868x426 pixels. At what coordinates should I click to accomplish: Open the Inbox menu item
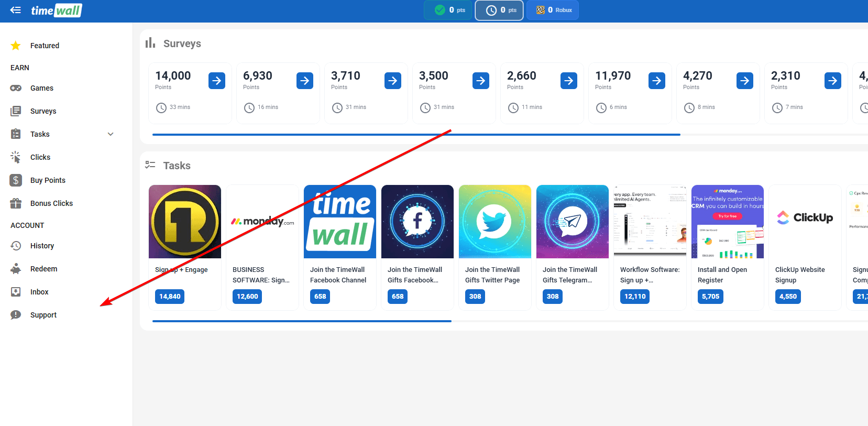(39, 292)
